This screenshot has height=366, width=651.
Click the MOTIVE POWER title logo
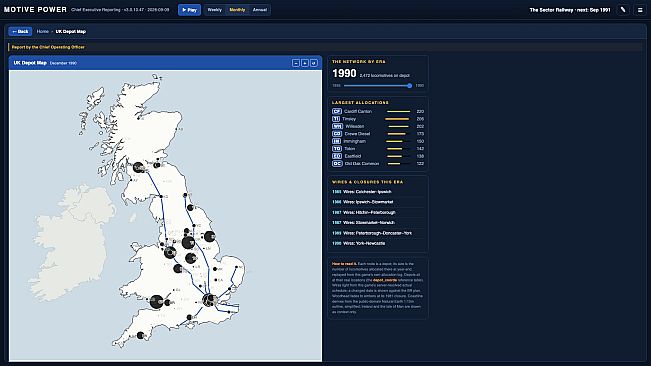(x=35, y=10)
